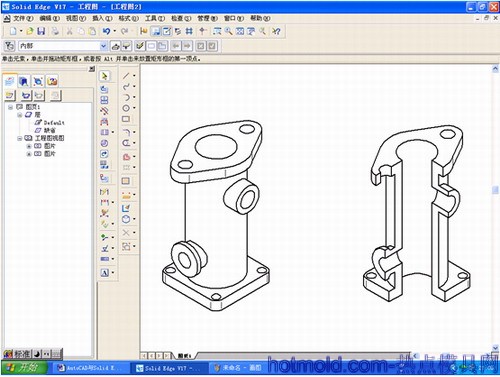
Task: Collapse the 工程图视图 tree node
Action: 20,138
